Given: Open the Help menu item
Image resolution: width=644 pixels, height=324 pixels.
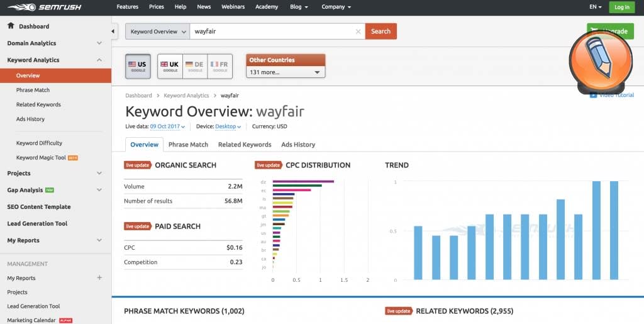Looking at the screenshot, I should (x=180, y=7).
